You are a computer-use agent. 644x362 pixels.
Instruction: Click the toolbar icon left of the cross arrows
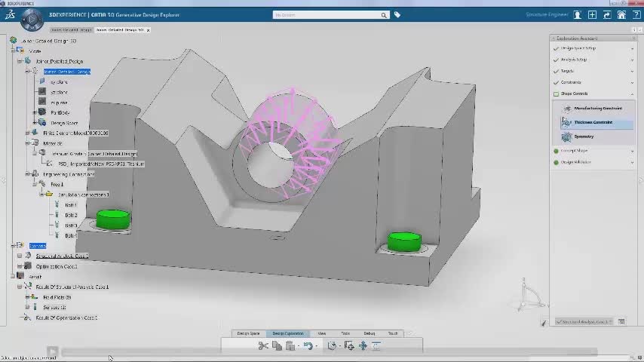point(348,346)
